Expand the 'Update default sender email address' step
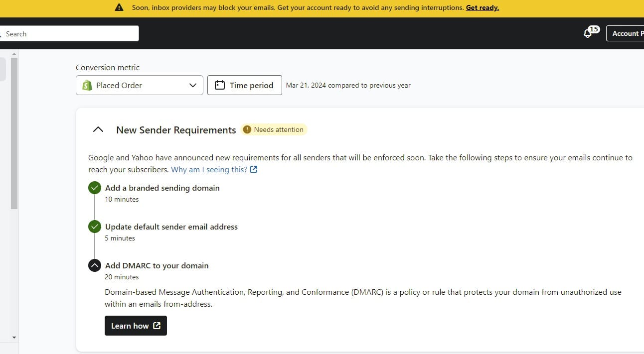The width and height of the screenshot is (644, 354). (x=171, y=227)
